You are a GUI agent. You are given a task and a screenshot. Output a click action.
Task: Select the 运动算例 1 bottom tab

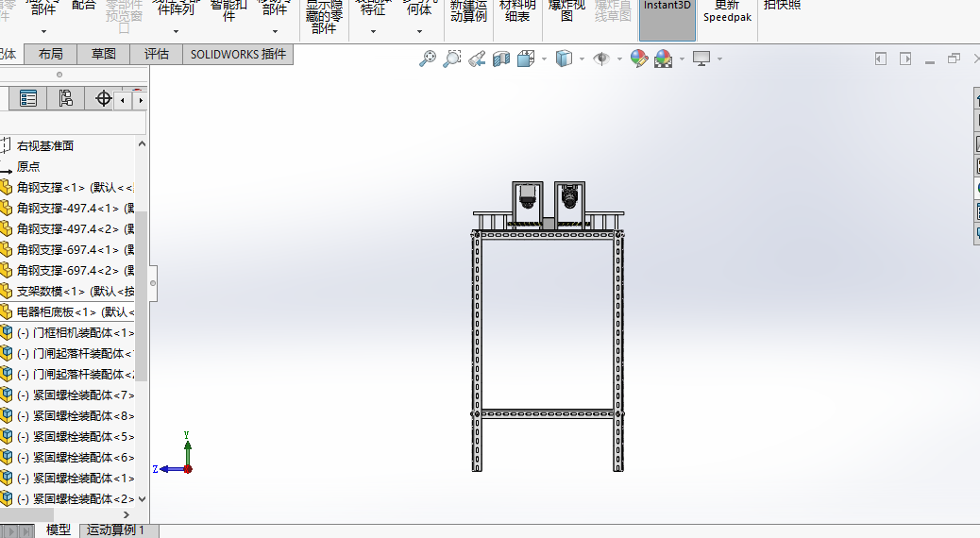pyautogui.click(x=119, y=530)
